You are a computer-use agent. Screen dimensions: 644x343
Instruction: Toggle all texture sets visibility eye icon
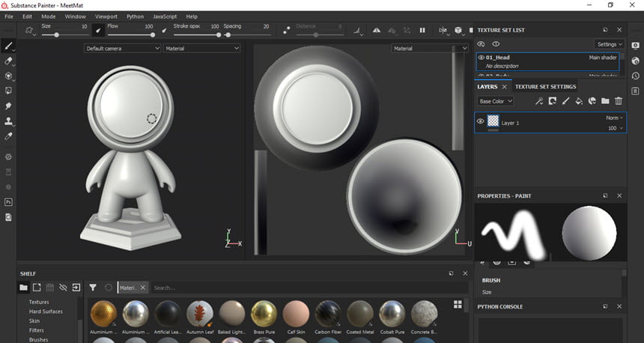481,44
